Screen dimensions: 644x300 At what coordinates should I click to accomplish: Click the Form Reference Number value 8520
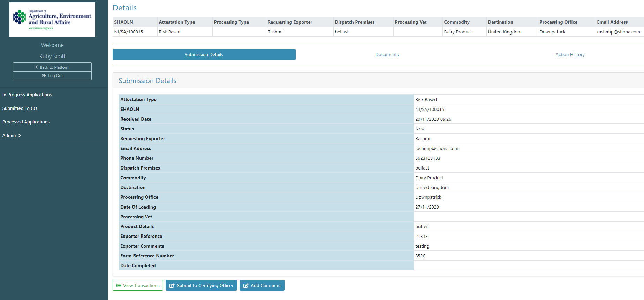click(420, 256)
